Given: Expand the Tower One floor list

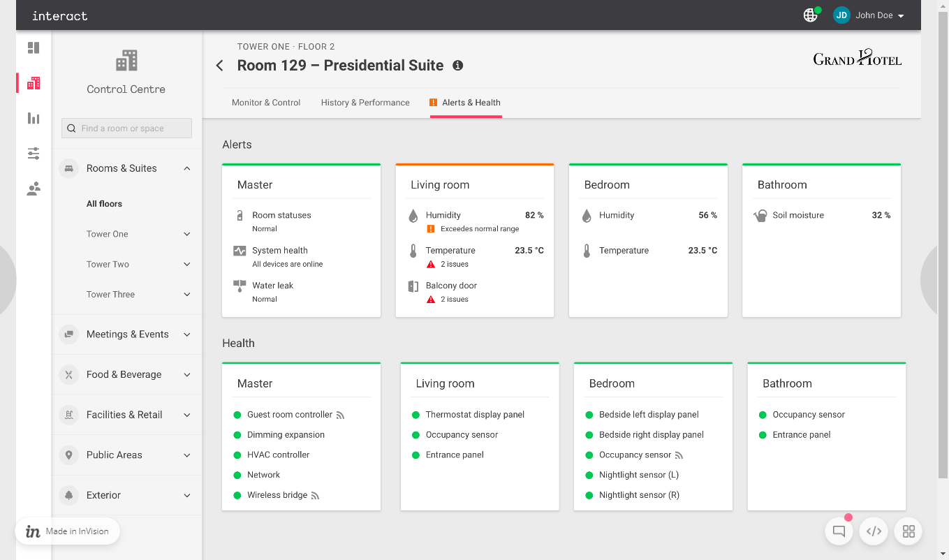Looking at the screenshot, I should tap(186, 234).
